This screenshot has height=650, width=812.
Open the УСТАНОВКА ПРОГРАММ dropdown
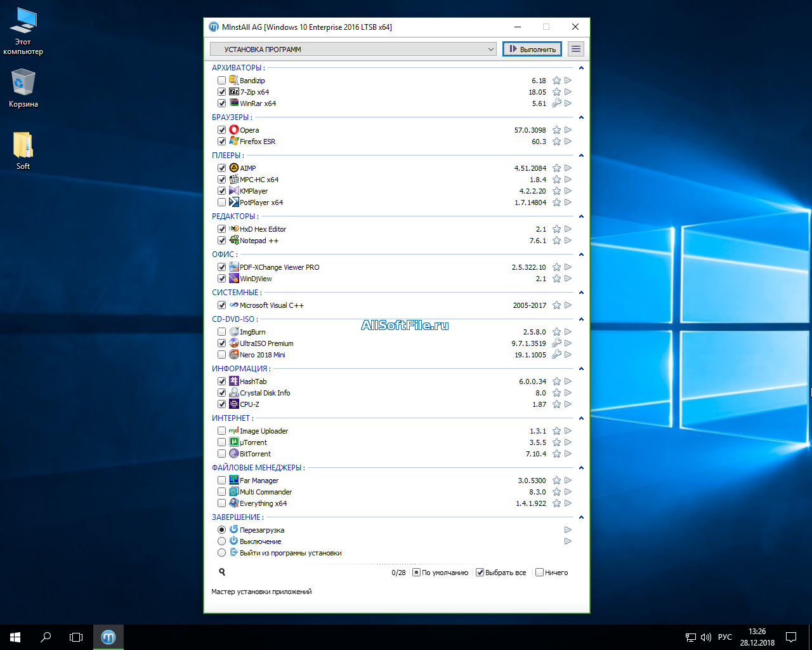click(x=353, y=49)
